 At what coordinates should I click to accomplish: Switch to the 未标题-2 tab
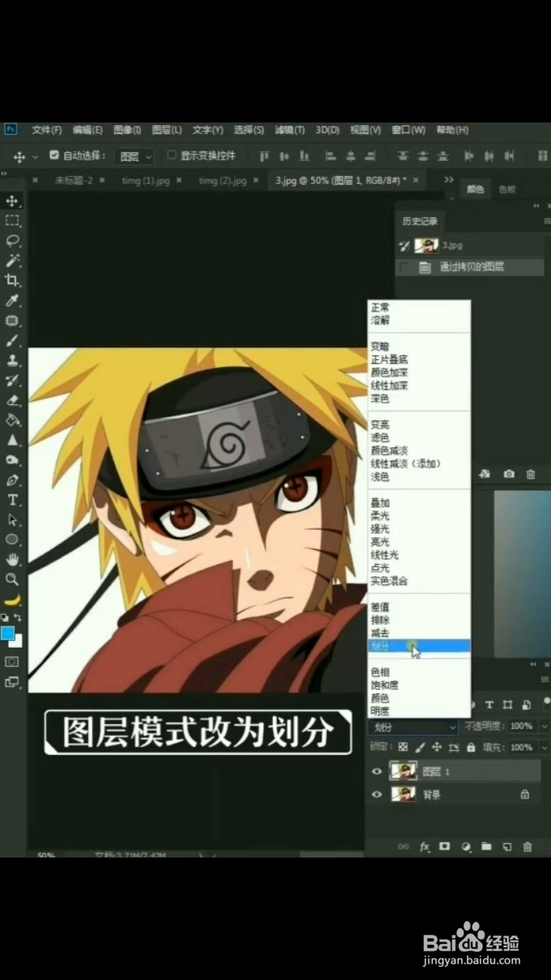(73, 181)
